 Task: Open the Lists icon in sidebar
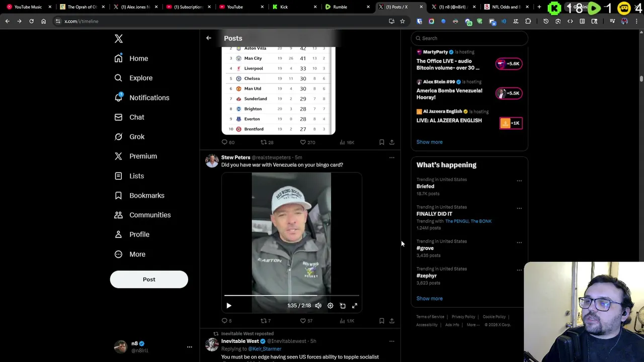[118, 176]
